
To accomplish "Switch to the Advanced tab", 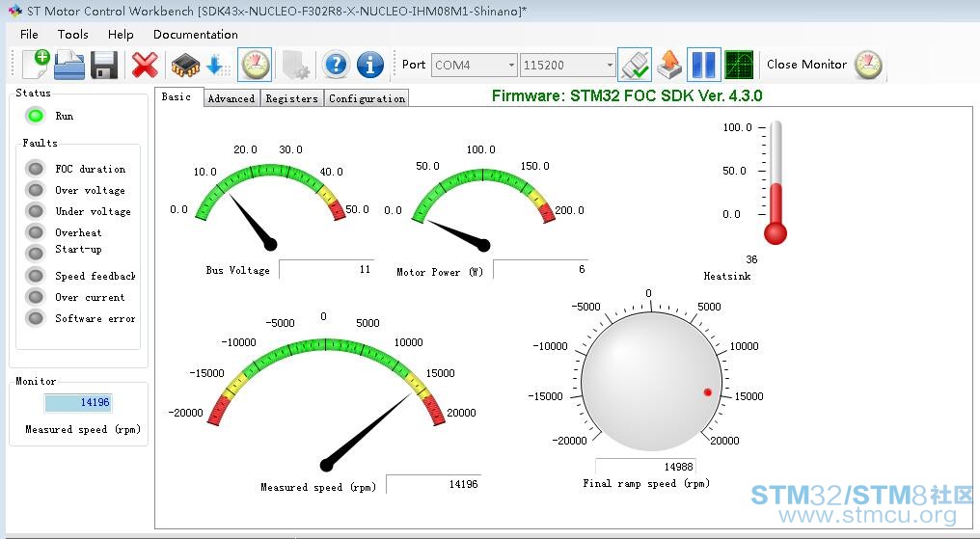I will click(231, 98).
